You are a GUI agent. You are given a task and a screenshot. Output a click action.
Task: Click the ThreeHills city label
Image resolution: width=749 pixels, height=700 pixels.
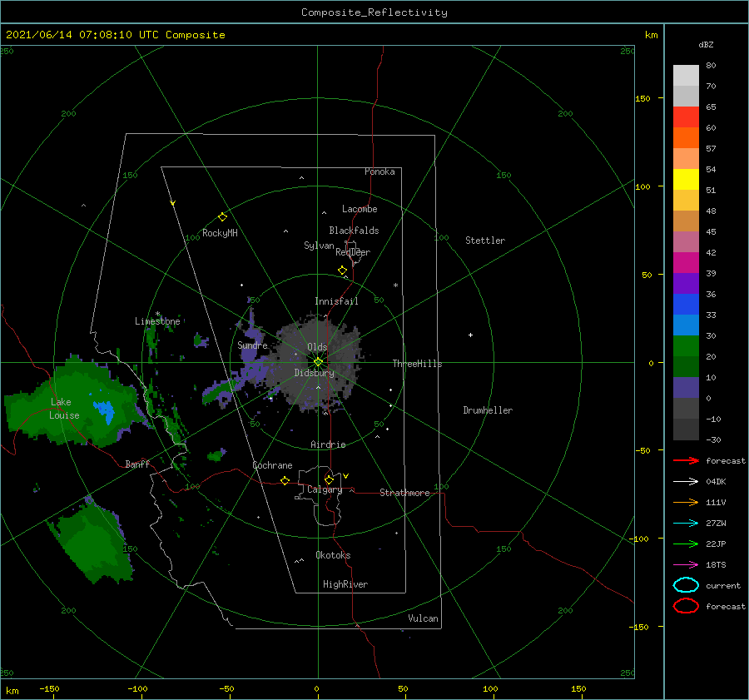tap(418, 364)
